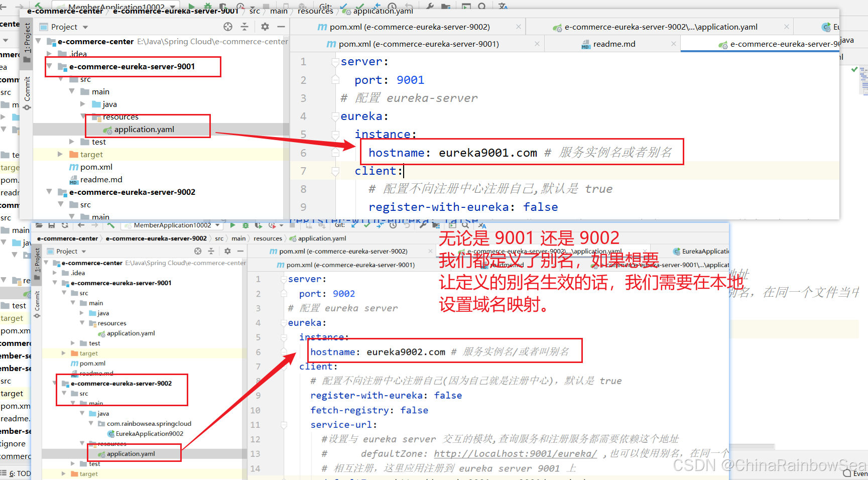Build project with lower toolbar hammer
The width and height of the screenshot is (868, 480).
[x=110, y=225]
